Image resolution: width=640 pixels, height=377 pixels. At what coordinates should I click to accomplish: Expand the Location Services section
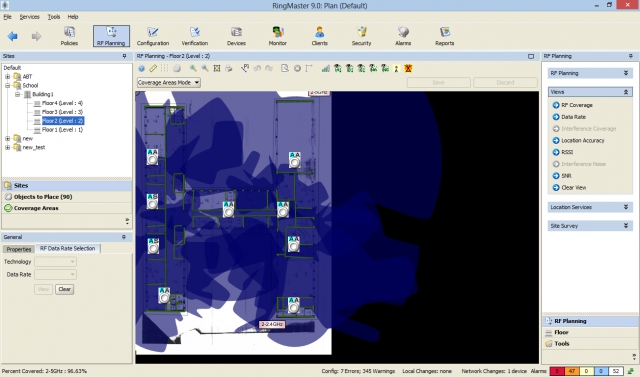[x=590, y=207]
